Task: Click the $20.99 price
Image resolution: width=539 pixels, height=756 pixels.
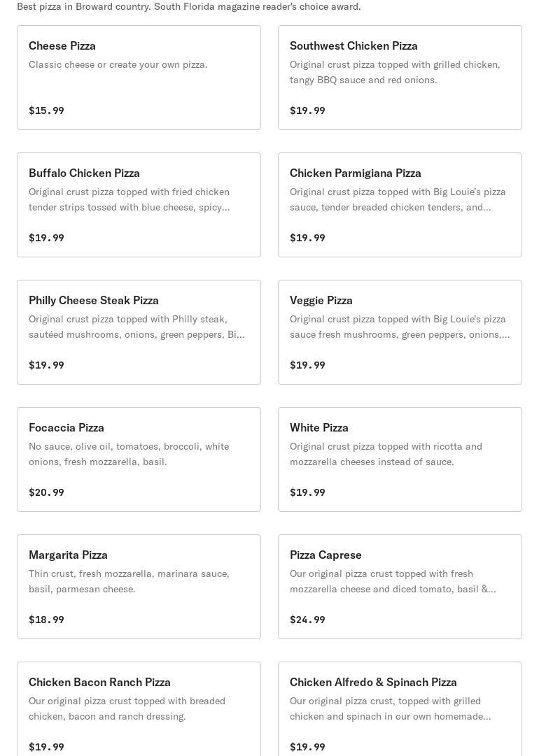Action: [46, 492]
